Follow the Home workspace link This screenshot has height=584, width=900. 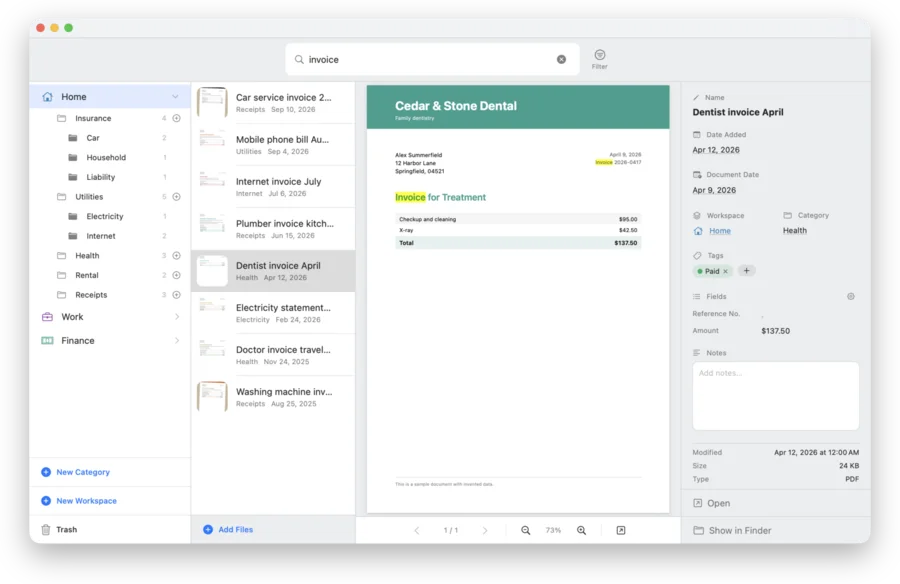[x=720, y=231]
